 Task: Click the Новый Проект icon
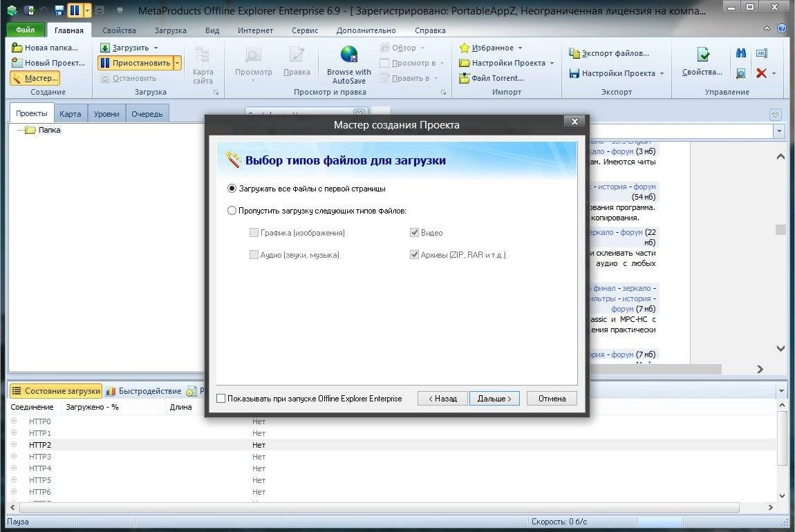pyautogui.click(x=17, y=63)
